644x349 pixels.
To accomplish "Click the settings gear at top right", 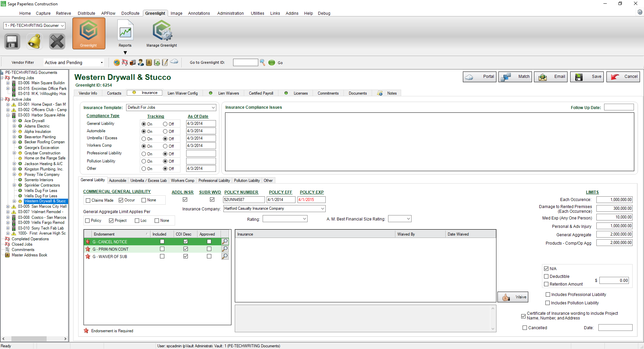I will click(640, 12).
